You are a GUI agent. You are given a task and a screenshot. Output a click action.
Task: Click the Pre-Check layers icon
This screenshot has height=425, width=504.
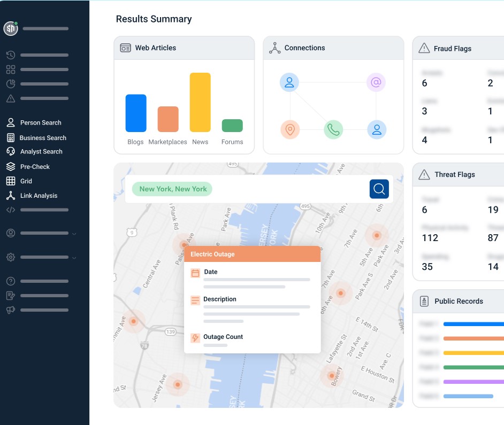11,167
